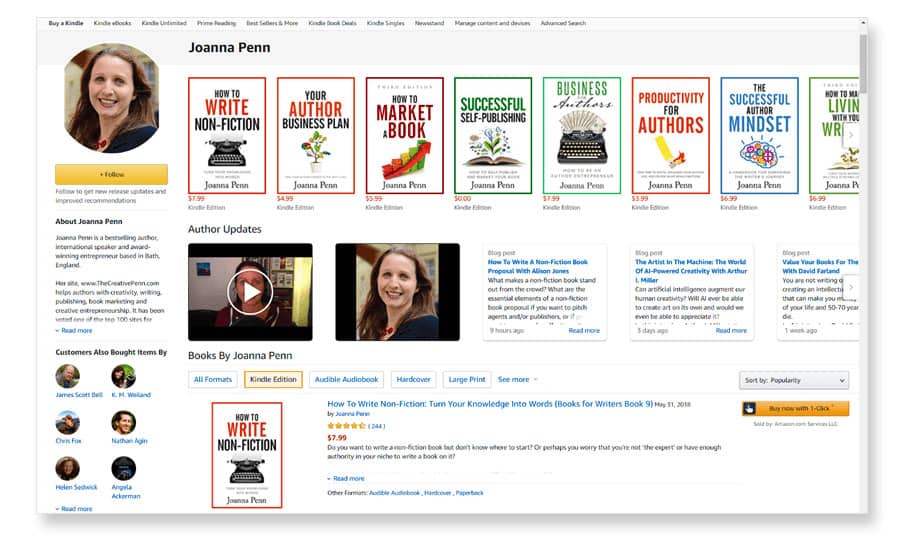This screenshot has width=900, height=538.
Task: Click the James Scott Bell name link
Action: point(79,395)
